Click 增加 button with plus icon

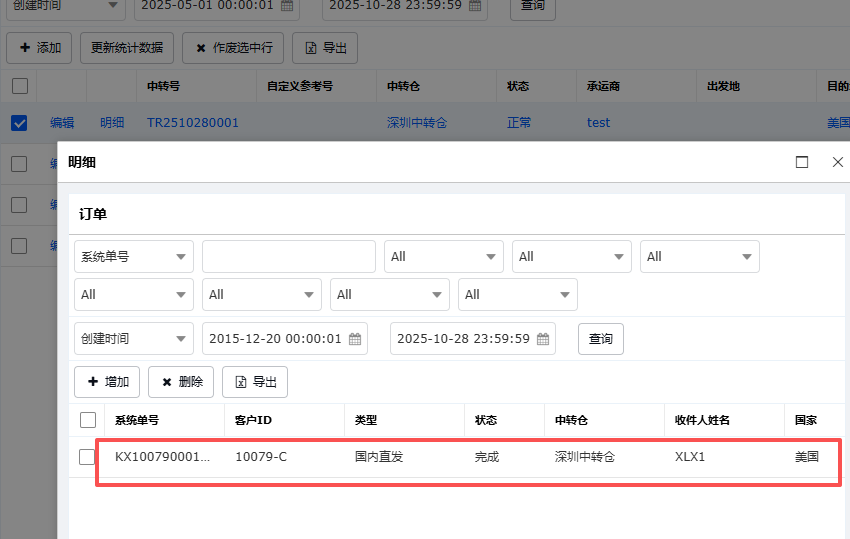point(107,382)
